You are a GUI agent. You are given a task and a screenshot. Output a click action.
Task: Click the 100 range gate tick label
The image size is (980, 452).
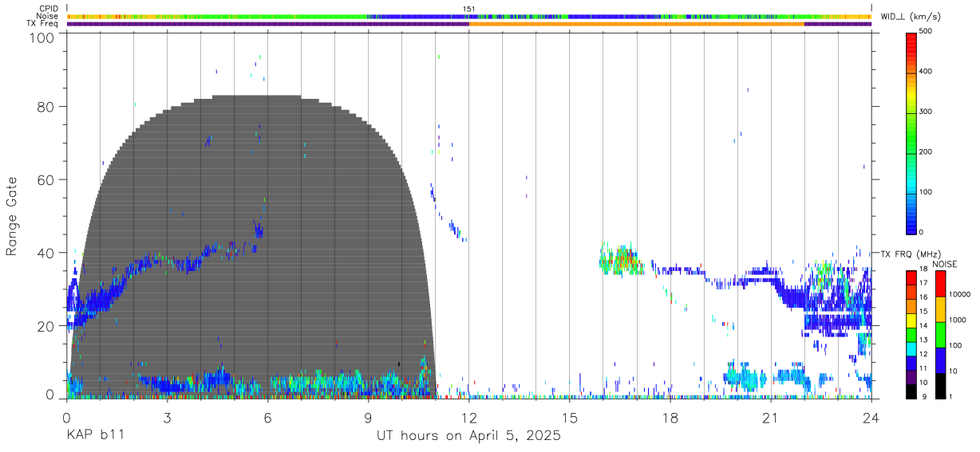[x=43, y=37]
